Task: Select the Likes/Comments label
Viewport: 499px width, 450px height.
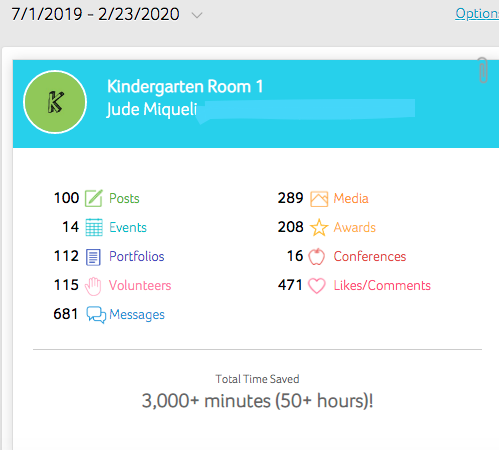Action: [x=382, y=286]
